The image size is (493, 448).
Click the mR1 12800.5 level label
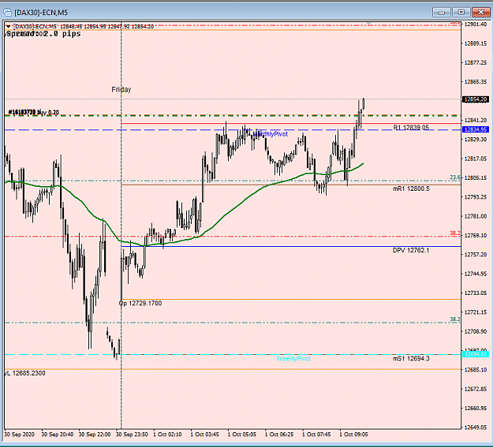pyautogui.click(x=411, y=189)
